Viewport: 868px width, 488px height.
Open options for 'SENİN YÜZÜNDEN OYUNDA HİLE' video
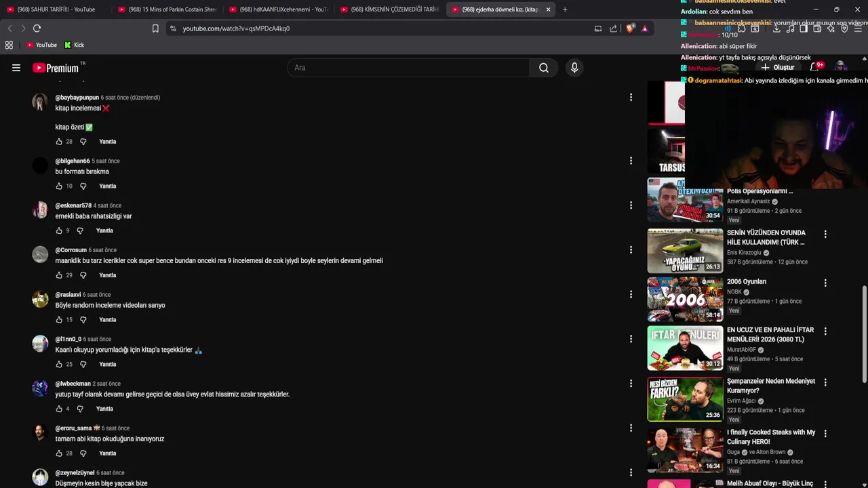[825, 234]
